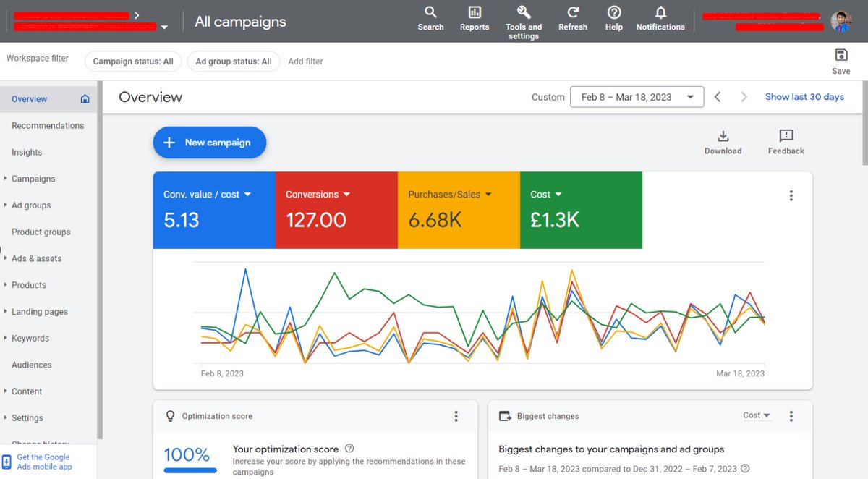The height and width of the screenshot is (479, 868).
Task: Open the Help question mark icon
Action: click(x=614, y=12)
